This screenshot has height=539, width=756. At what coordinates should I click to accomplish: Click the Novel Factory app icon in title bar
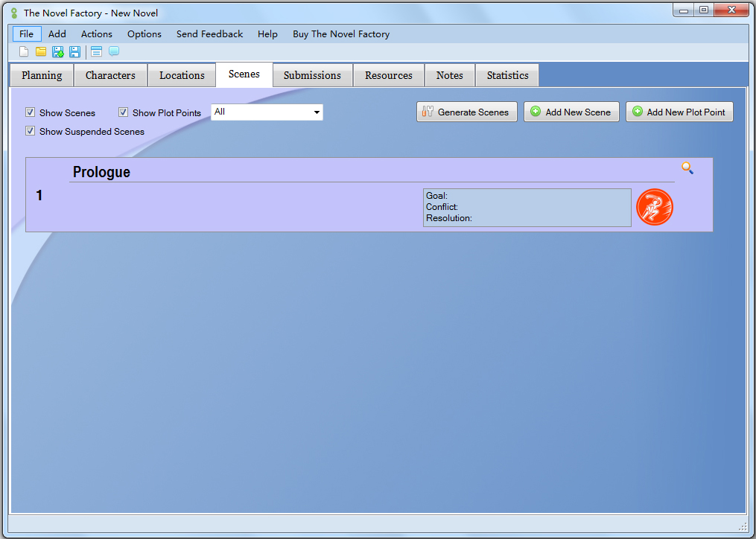(14, 13)
